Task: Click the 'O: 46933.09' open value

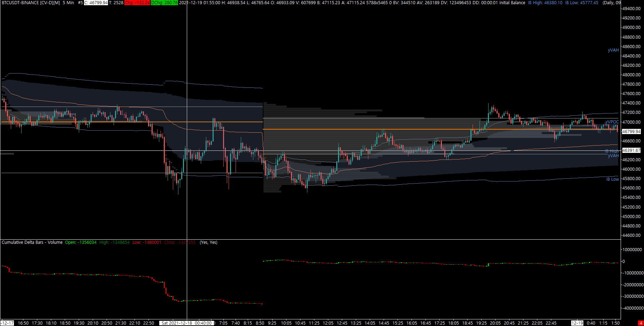Action: [283, 2]
